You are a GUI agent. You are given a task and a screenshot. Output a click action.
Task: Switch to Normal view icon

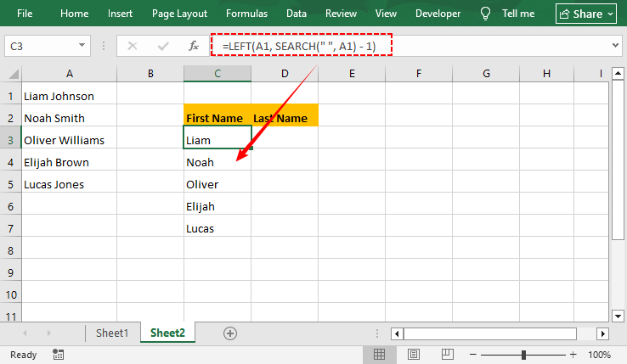(379, 354)
